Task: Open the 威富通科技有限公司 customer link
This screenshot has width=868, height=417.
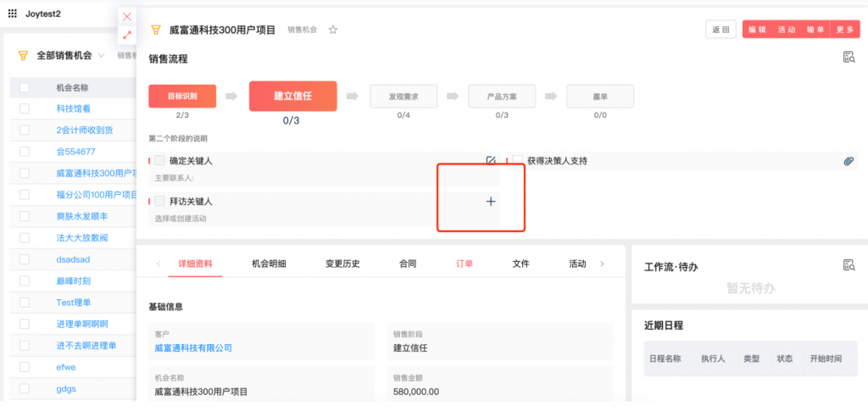Action: (x=193, y=347)
